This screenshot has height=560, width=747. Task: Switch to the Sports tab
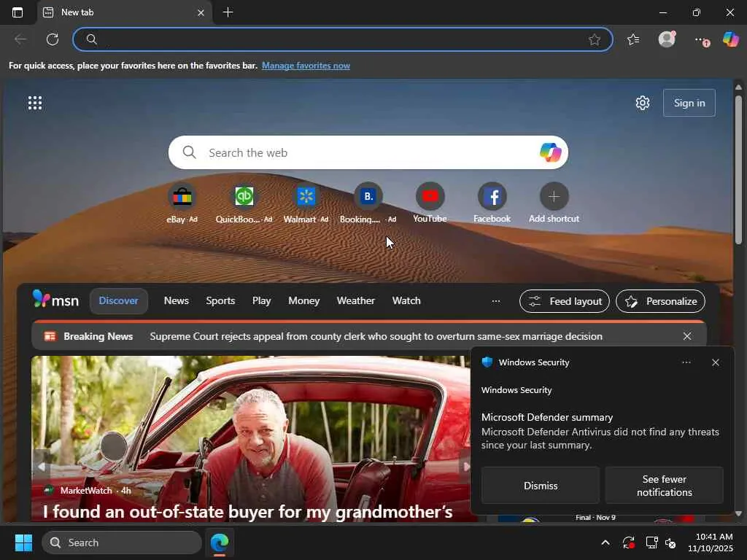220,301
